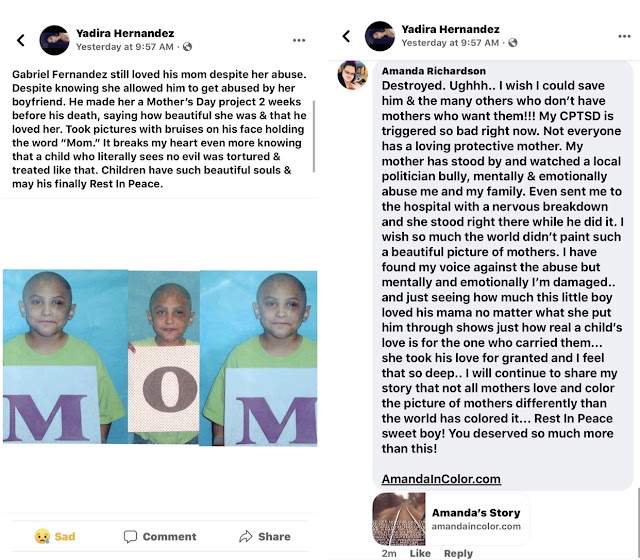The width and height of the screenshot is (640, 560).
Task: Share the post
Action: tap(264, 536)
